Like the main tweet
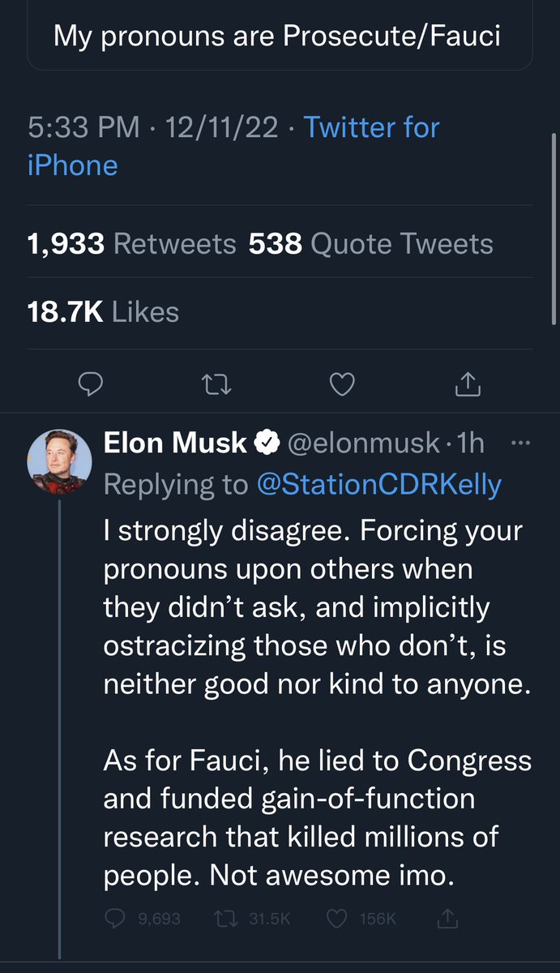Screen dimensions: 560x973 pyautogui.click(x=343, y=386)
